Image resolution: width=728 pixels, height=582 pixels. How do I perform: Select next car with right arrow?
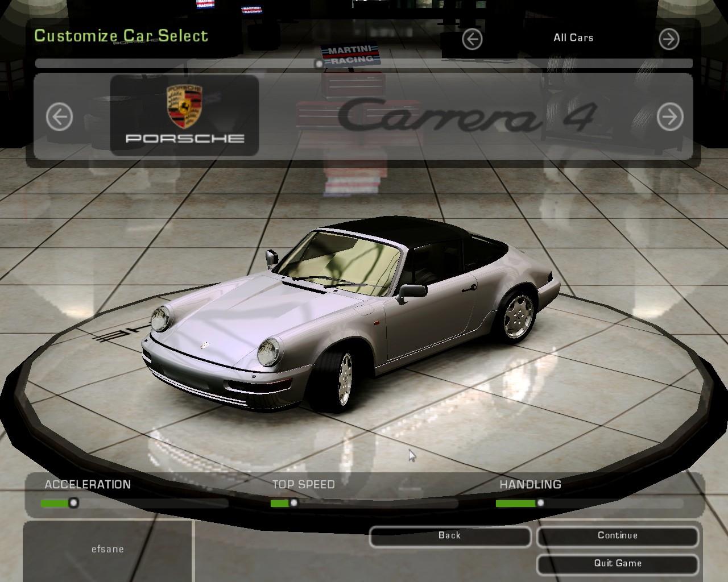tap(670, 117)
